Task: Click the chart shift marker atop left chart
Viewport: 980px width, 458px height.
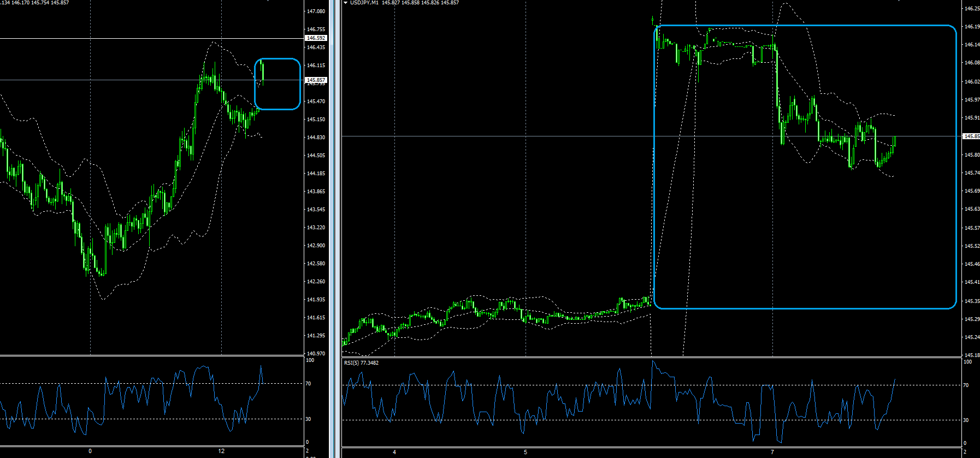Action: click(x=268, y=1)
